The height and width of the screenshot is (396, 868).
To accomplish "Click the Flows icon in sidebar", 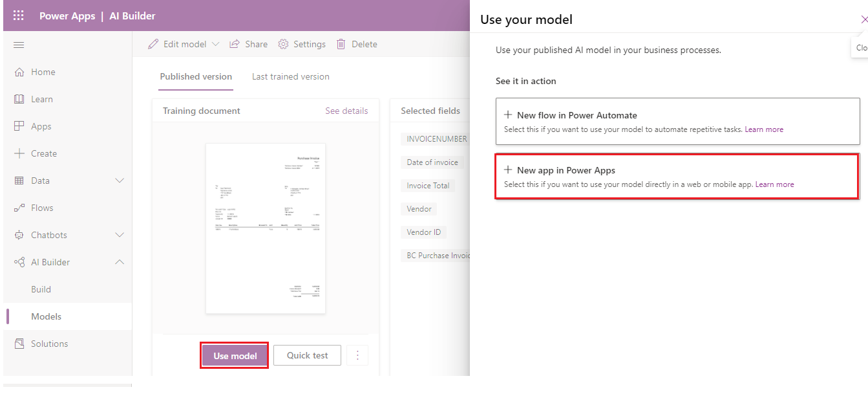I will point(19,208).
